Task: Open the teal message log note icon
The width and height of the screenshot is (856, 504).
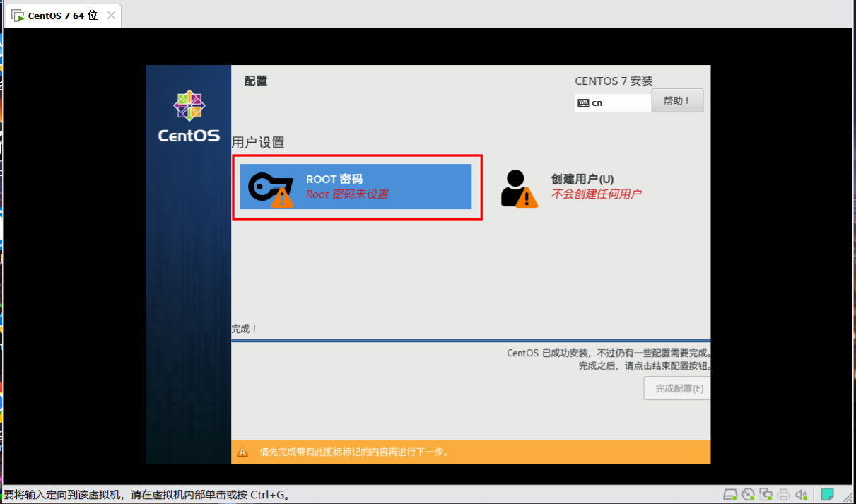Action: (827, 493)
